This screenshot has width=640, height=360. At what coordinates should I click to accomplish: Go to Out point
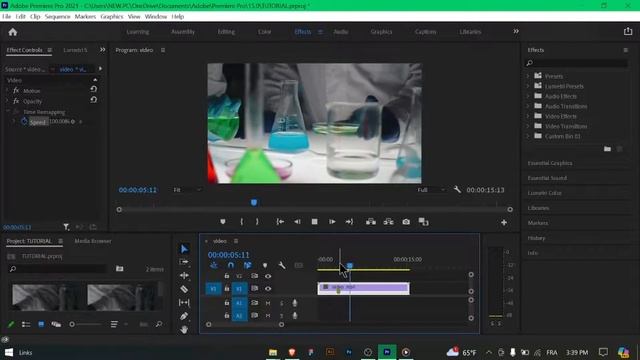349,222
